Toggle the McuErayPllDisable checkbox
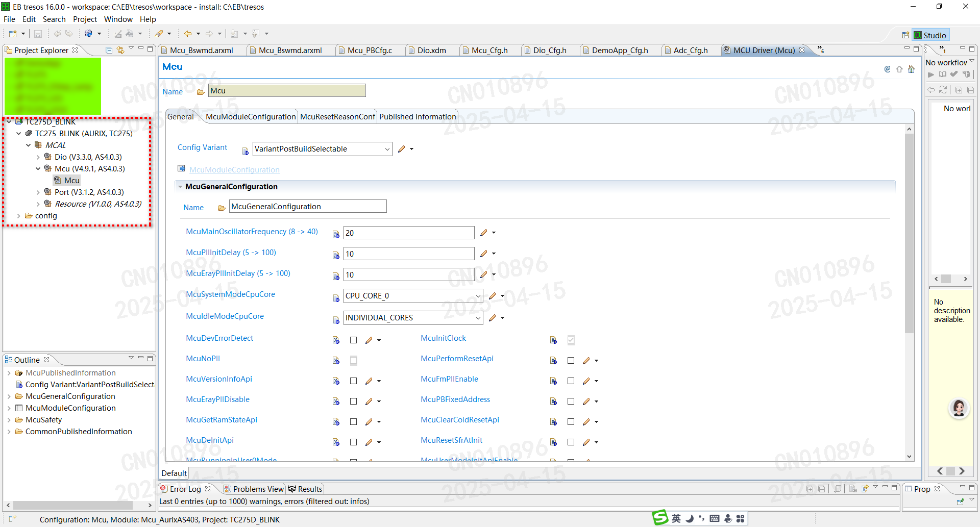The image size is (980, 527). [353, 401]
